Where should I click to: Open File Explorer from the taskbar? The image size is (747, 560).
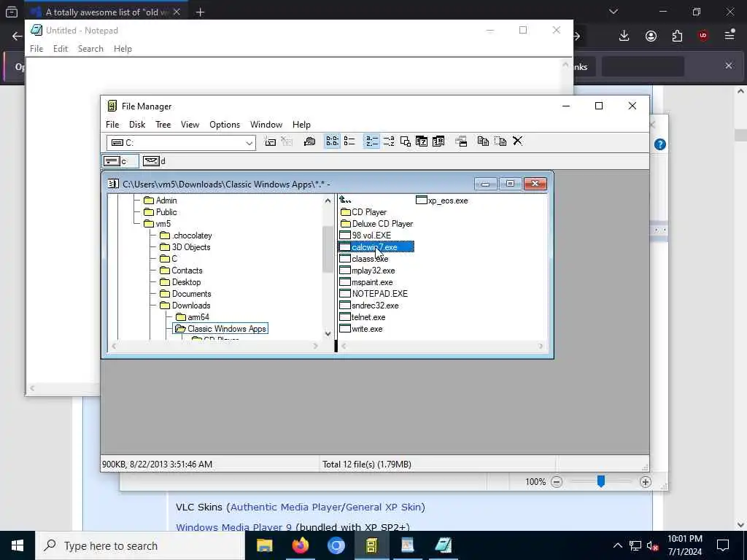click(264, 545)
